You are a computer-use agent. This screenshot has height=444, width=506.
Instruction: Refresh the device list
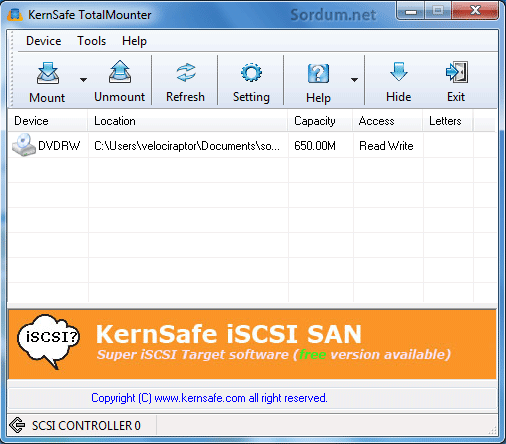point(186,73)
